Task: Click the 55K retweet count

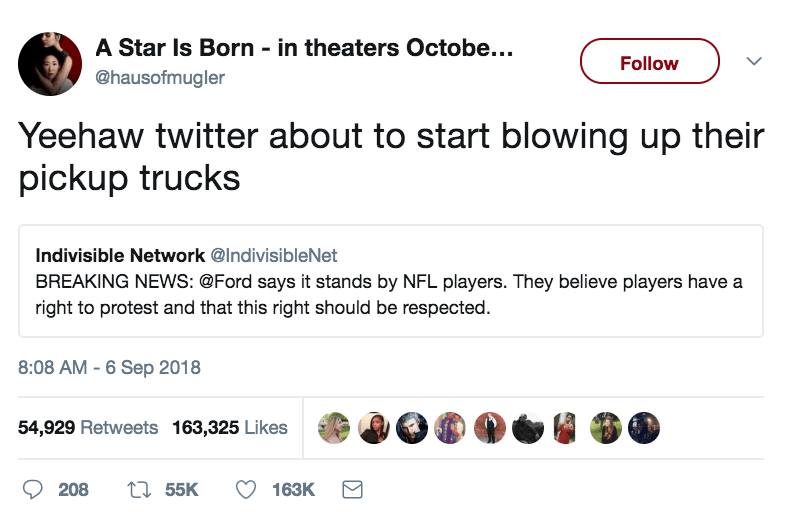Action: pyautogui.click(x=182, y=489)
